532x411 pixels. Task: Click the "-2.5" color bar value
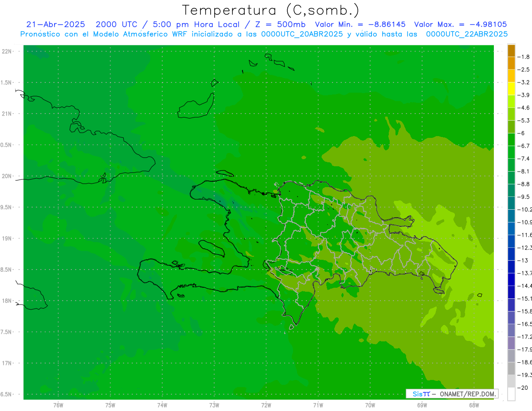(523, 70)
